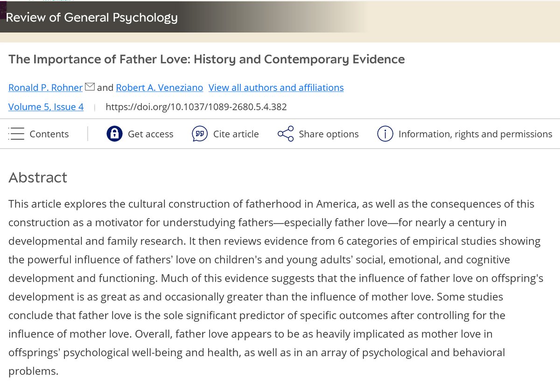View all authors and affiliations
This screenshot has width=560, height=392.
tap(276, 88)
